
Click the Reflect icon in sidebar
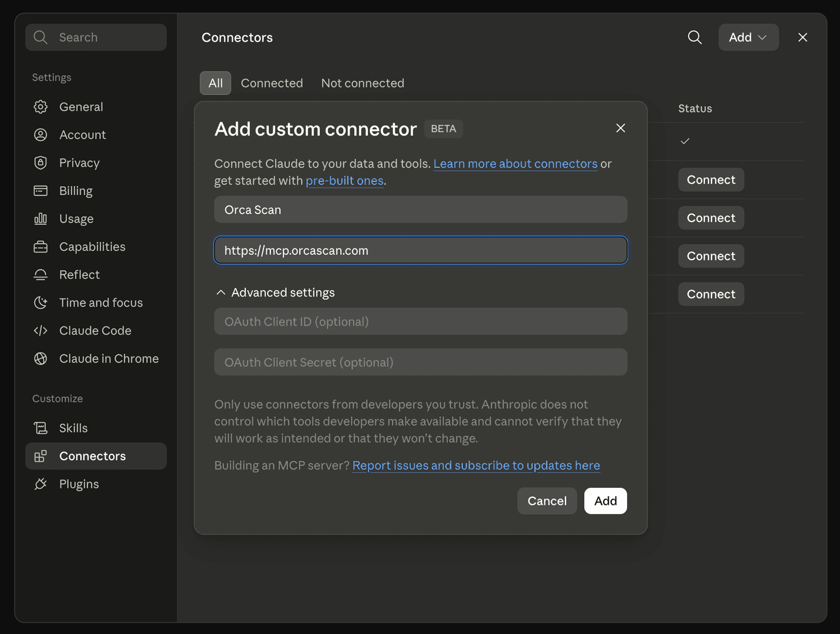(40, 275)
